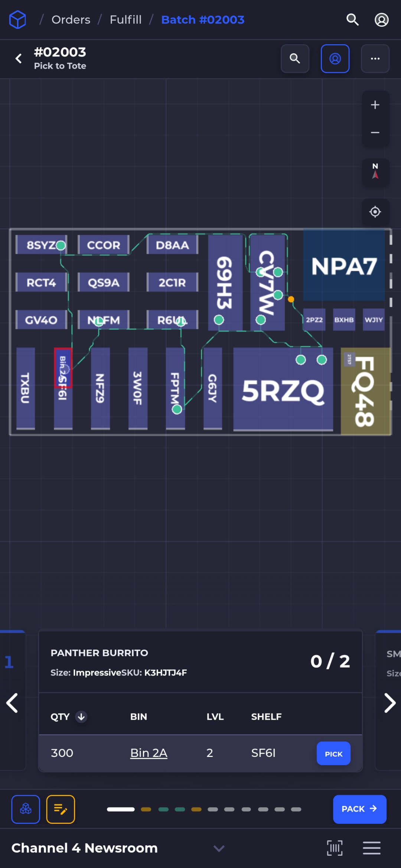Expand the Channel 4 Newsroom dropdown
The height and width of the screenshot is (868, 401).
219,848
